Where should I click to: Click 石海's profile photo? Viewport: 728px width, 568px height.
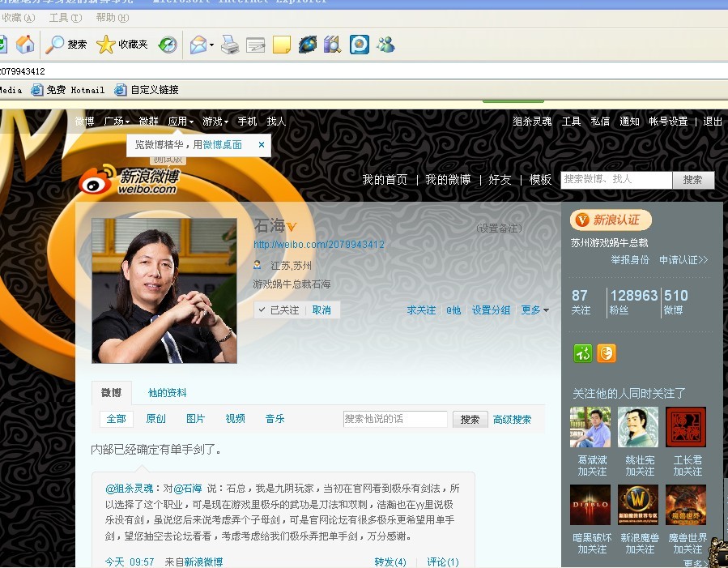pos(164,290)
